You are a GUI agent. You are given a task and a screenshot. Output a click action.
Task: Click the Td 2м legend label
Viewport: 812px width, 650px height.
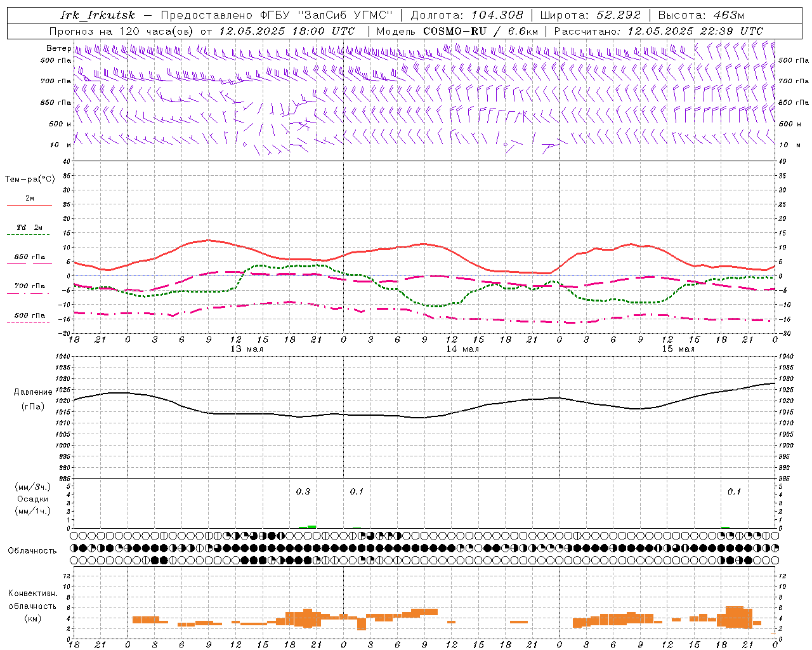pyautogui.click(x=29, y=227)
